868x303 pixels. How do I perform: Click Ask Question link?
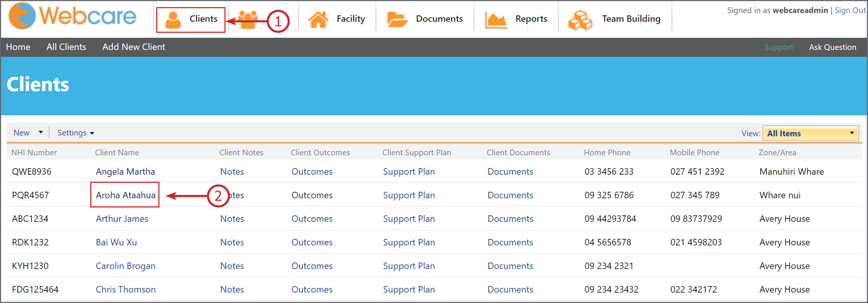pos(832,47)
